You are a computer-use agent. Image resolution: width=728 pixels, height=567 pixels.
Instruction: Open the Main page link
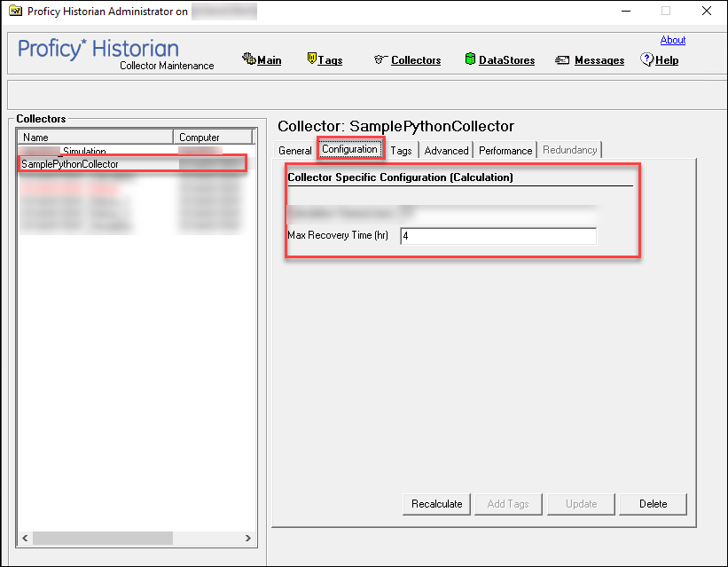pyautogui.click(x=270, y=60)
